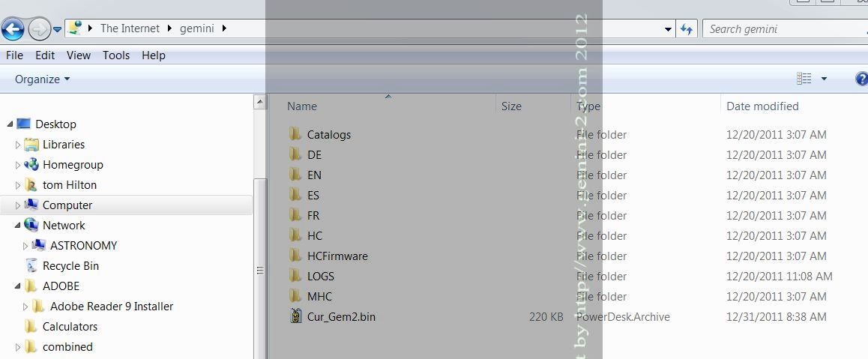Open the view options dropdown arrow
The width and height of the screenshot is (868, 359).
824,79
